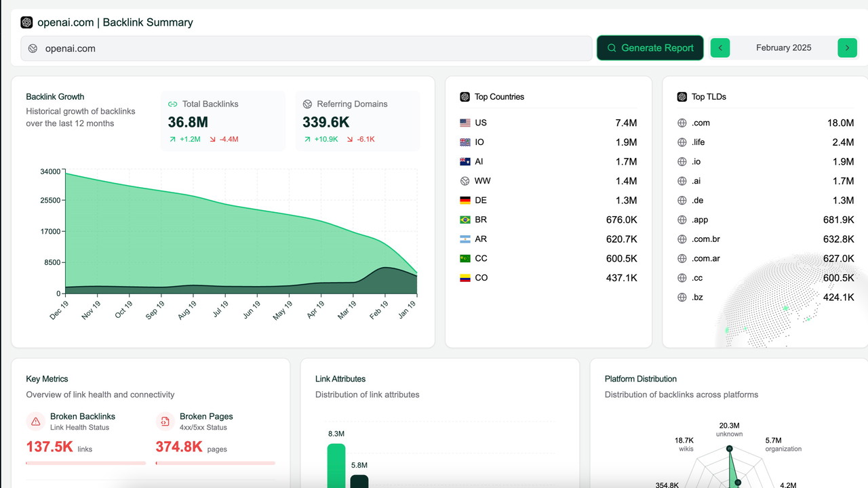Click the February 2025 date label
The width and height of the screenshot is (868, 488).
pyautogui.click(x=783, y=48)
